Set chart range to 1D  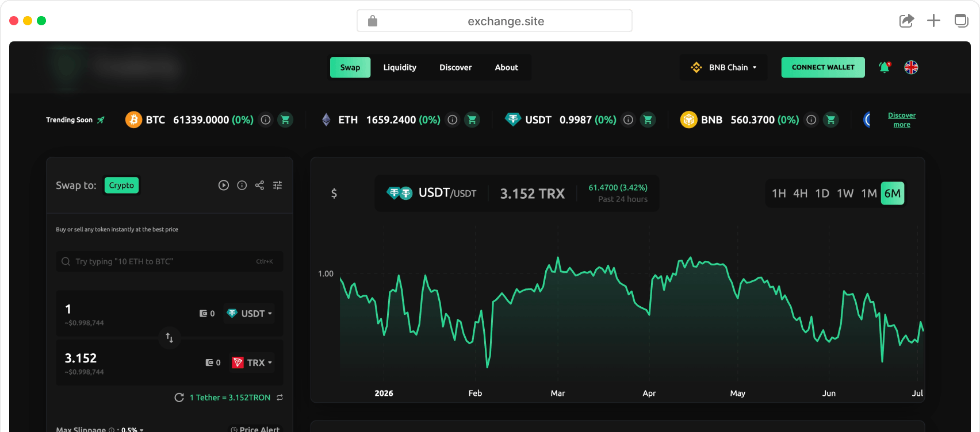coord(822,193)
